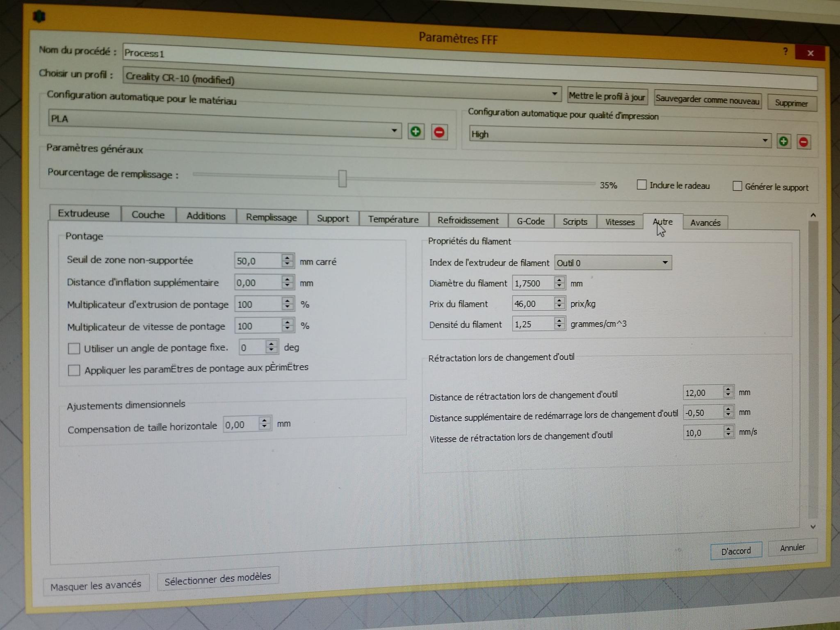The height and width of the screenshot is (630, 840).
Task: Click Sauvegarder comme nouveau button
Action: tap(707, 100)
